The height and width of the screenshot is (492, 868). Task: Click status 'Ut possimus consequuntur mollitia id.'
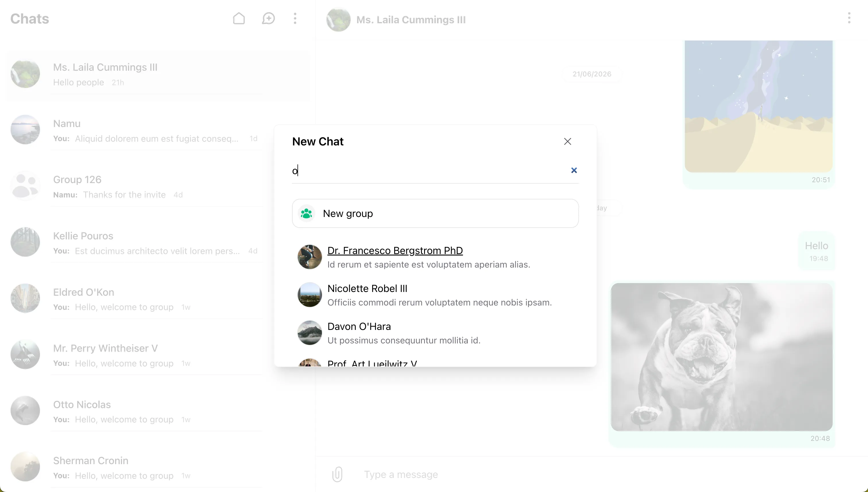[404, 340]
